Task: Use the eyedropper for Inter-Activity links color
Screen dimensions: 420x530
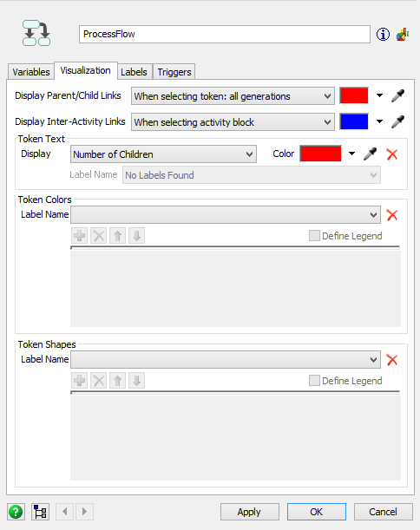Action: (397, 121)
